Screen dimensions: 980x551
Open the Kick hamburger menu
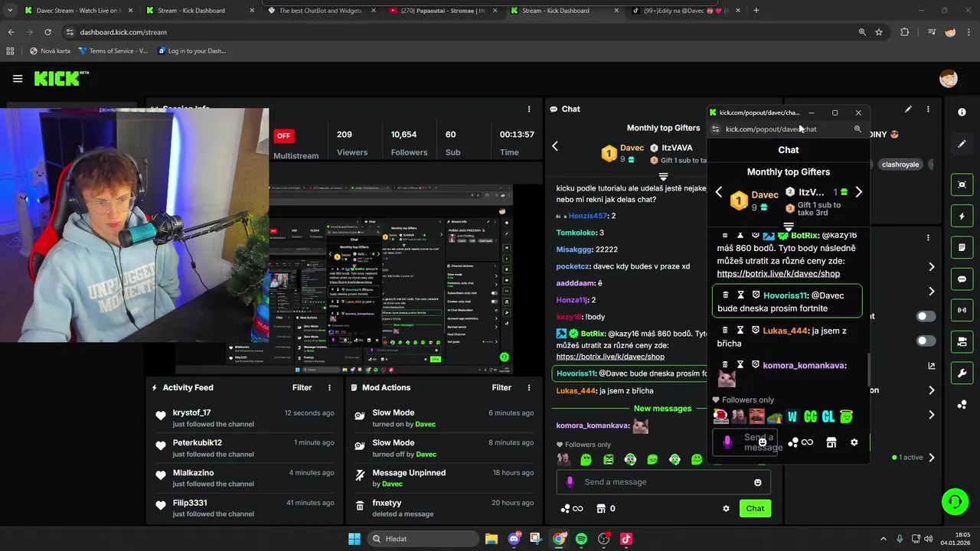[18, 78]
